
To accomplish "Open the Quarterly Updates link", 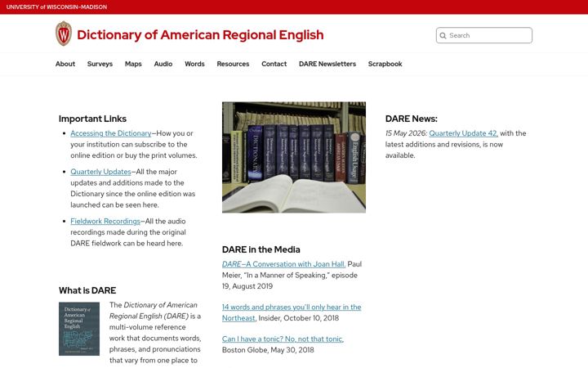I will click(x=101, y=172).
